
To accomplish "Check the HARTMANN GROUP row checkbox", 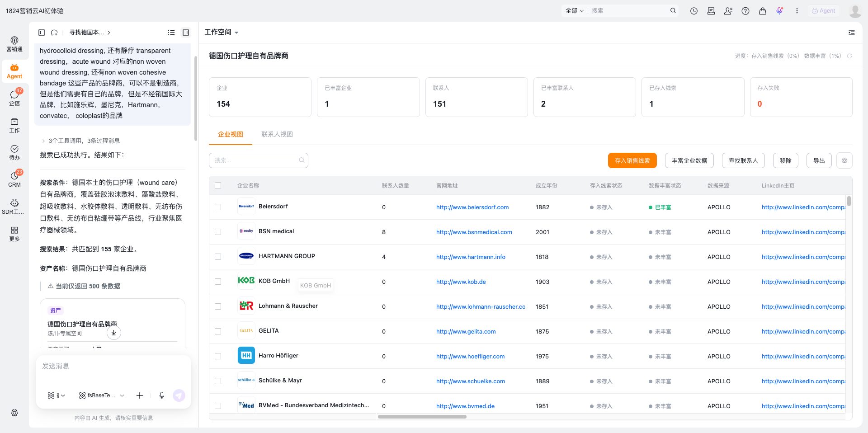I will pos(218,257).
